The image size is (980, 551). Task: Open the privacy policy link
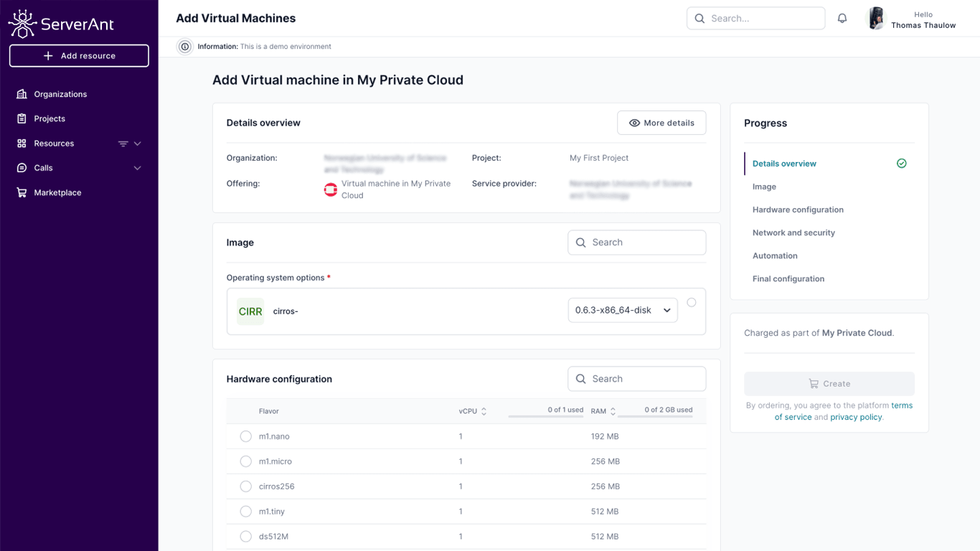click(x=856, y=417)
